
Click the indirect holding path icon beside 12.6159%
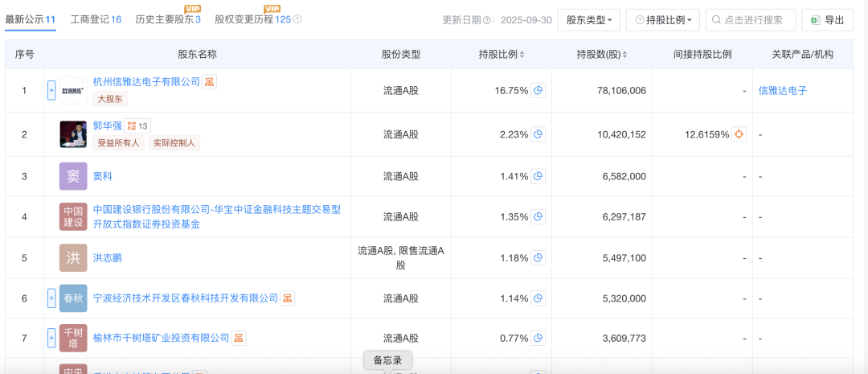click(739, 134)
